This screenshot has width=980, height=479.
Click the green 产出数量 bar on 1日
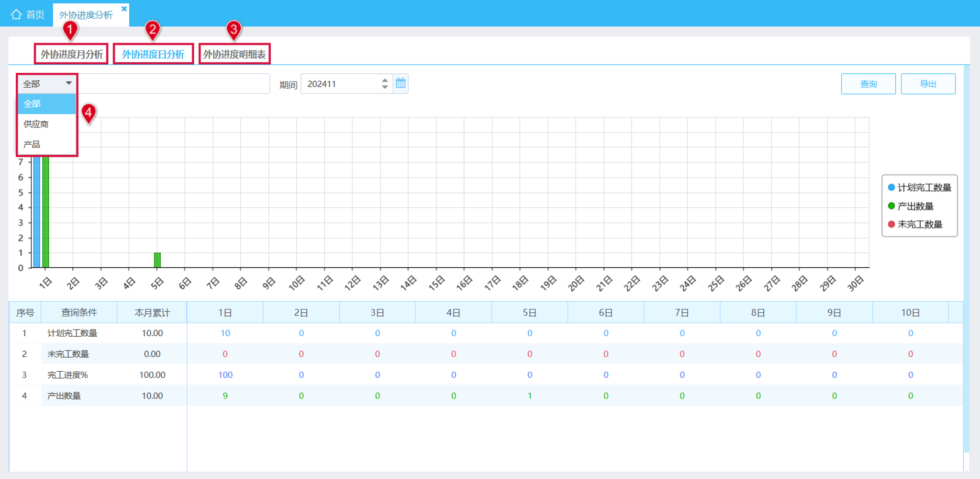45,211
